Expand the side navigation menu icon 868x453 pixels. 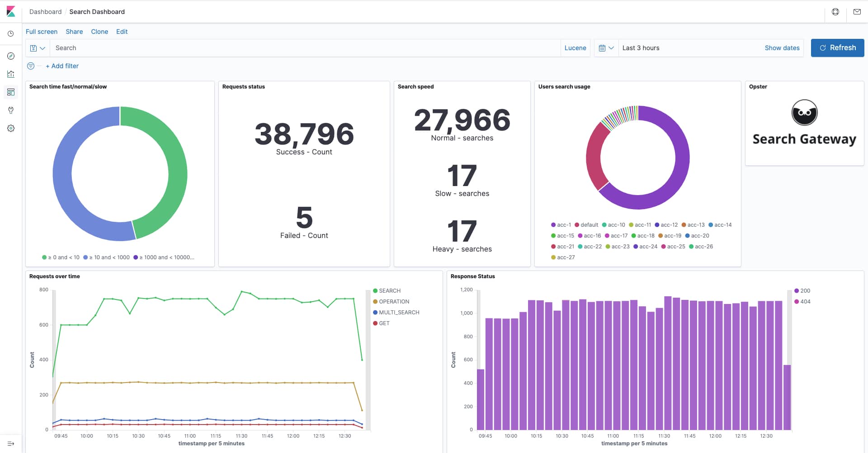[x=11, y=444]
